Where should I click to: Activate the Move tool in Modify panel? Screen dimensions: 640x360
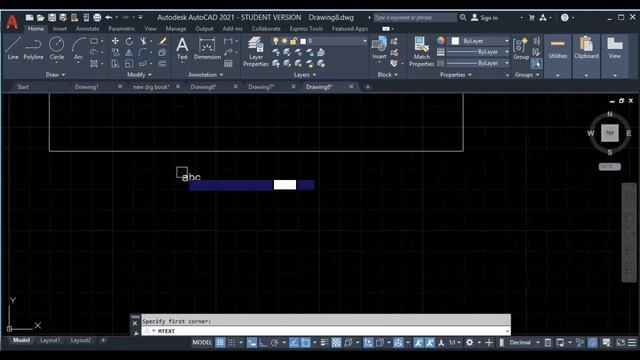coord(116,41)
